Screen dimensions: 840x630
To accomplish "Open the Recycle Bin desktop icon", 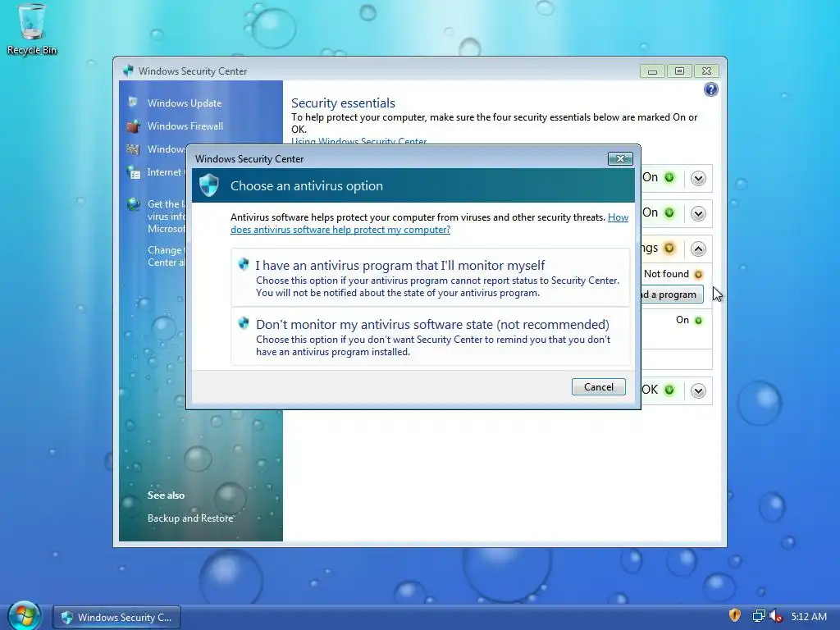I will click(32, 29).
